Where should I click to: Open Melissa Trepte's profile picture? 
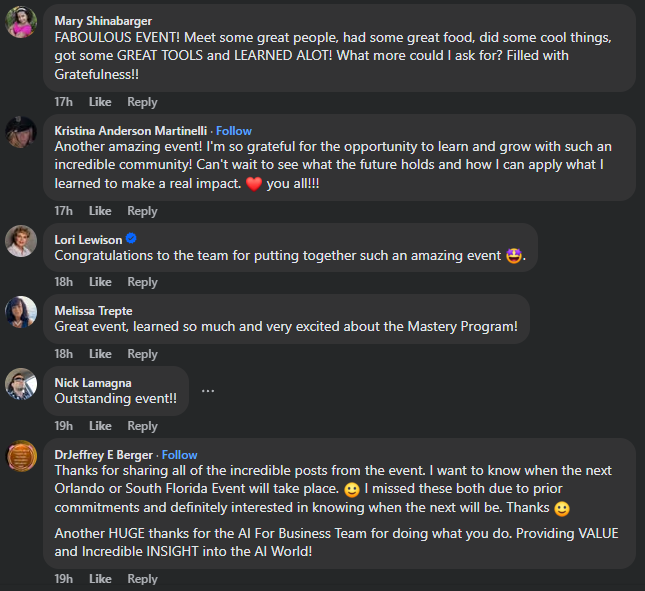coord(21,312)
